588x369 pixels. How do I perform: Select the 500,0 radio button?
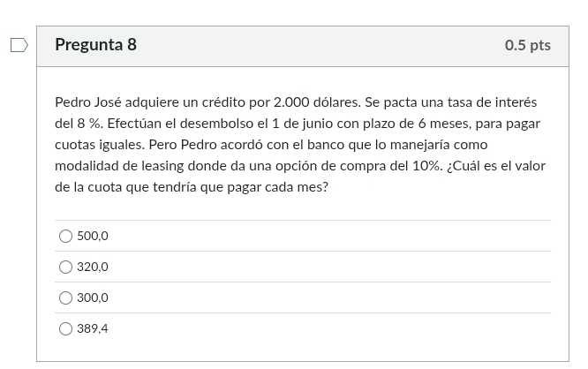(x=65, y=236)
